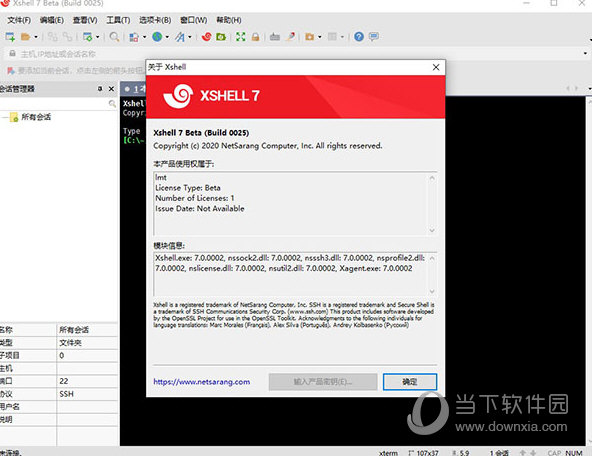Select the 所有会话 folder tree item
This screenshot has height=456, width=592.
(36, 117)
